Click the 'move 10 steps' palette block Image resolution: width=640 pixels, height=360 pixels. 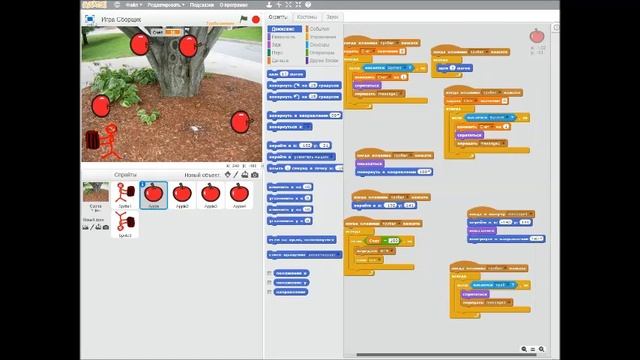pyautogui.click(x=286, y=74)
